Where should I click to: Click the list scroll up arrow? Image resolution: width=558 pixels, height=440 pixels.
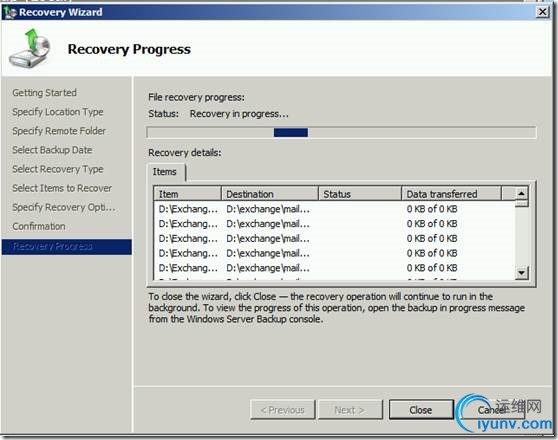[x=521, y=194]
